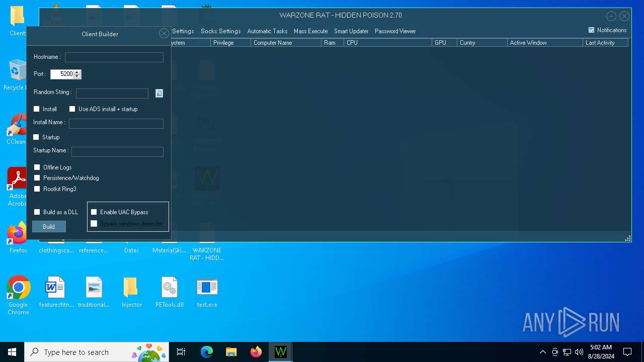This screenshot has width=644, height=362.
Task: Click the Startup Name input field
Action: [117, 152]
